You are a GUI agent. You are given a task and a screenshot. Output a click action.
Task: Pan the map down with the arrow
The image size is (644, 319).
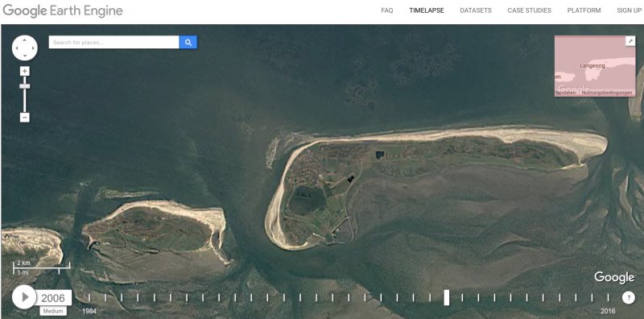[25, 56]
